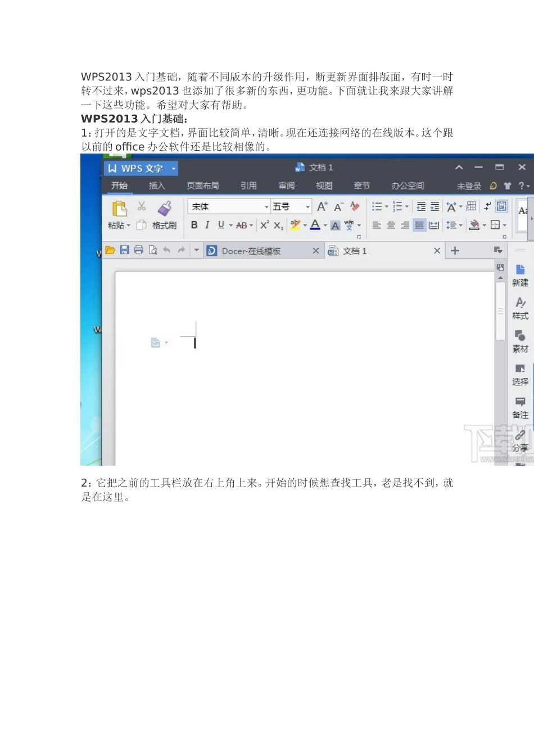Click the bullet list icon
534x756 pixels.
click(x=377, y=206)
